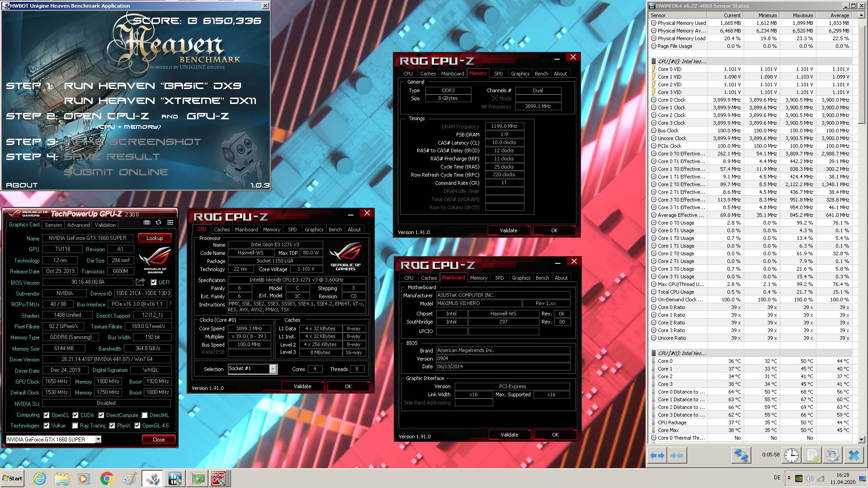Toggle the OpenGL 4.6 checkbox

pos(137,425)
